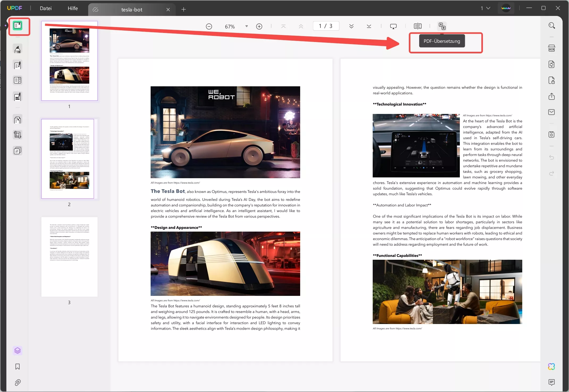569x392 pixels.
Task: Click the 67% zoom value
Action: 230,27
